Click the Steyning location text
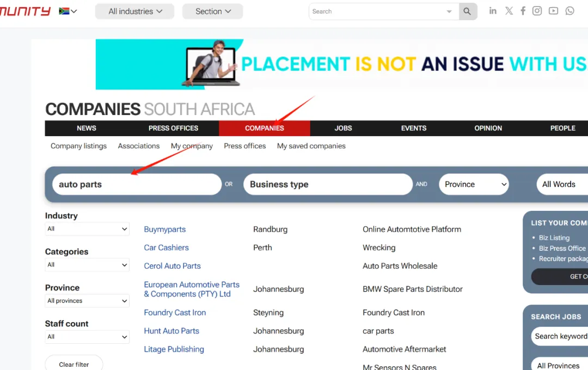The image size is (588, 370). 268,313
